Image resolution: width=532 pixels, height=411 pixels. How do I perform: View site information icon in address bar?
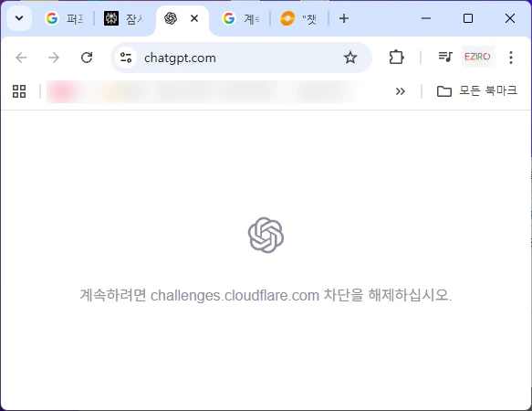click(126, 58)
